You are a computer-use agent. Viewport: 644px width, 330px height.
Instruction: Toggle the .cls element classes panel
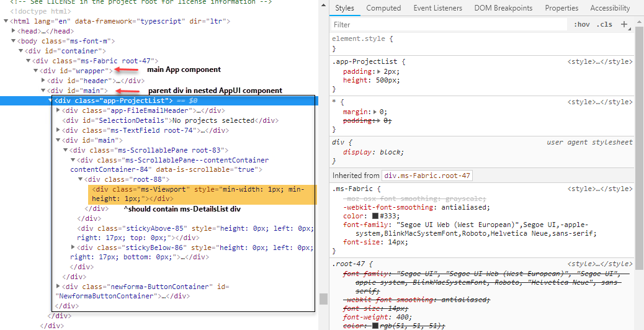[604, 25]
